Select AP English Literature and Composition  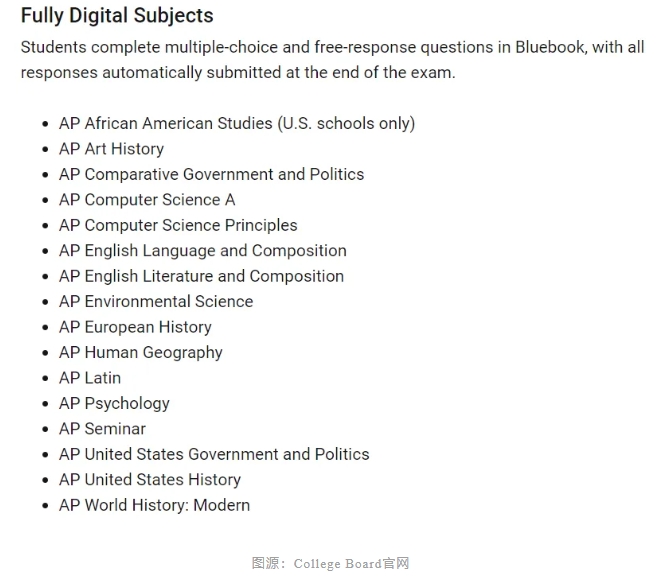click(201, 276)
